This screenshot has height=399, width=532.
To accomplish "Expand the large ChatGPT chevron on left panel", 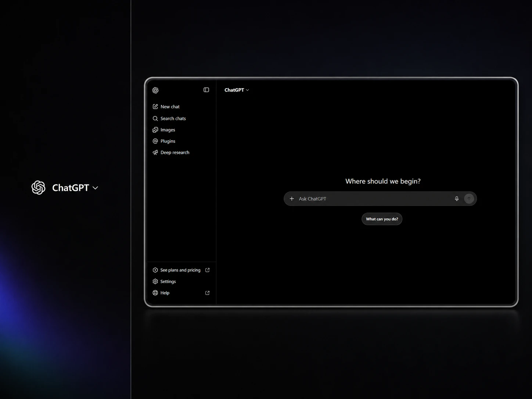I will tap(96, 188).
